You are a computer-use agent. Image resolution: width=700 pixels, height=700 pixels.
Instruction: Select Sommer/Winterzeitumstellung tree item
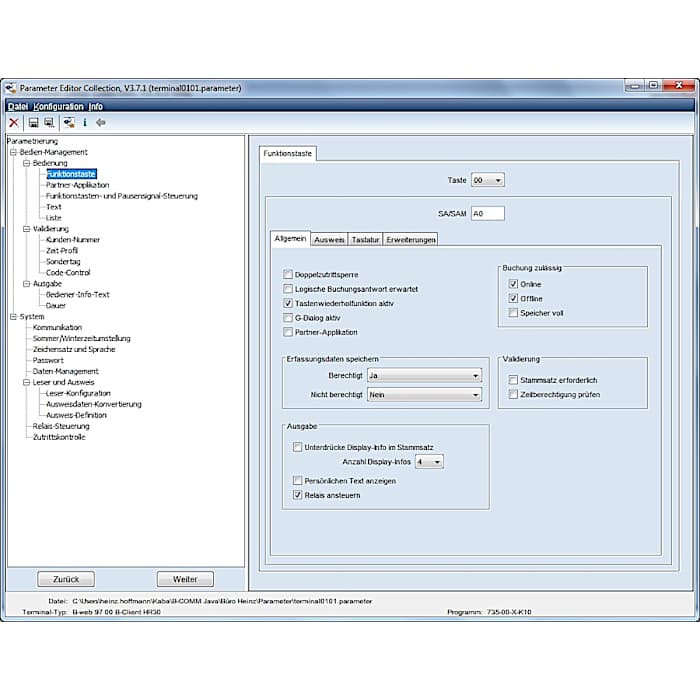point(82,338)
